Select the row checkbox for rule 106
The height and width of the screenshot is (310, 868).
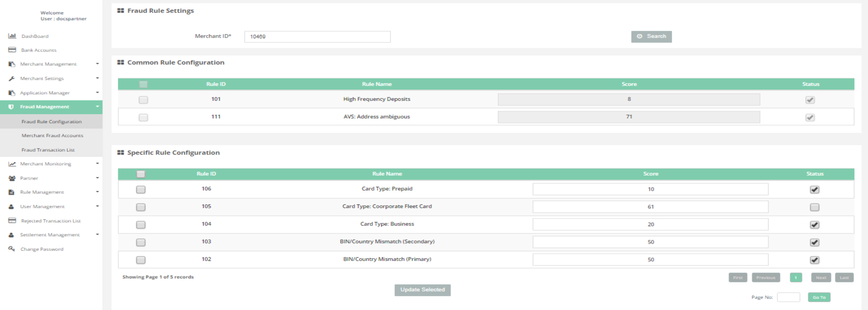point(141,190)
